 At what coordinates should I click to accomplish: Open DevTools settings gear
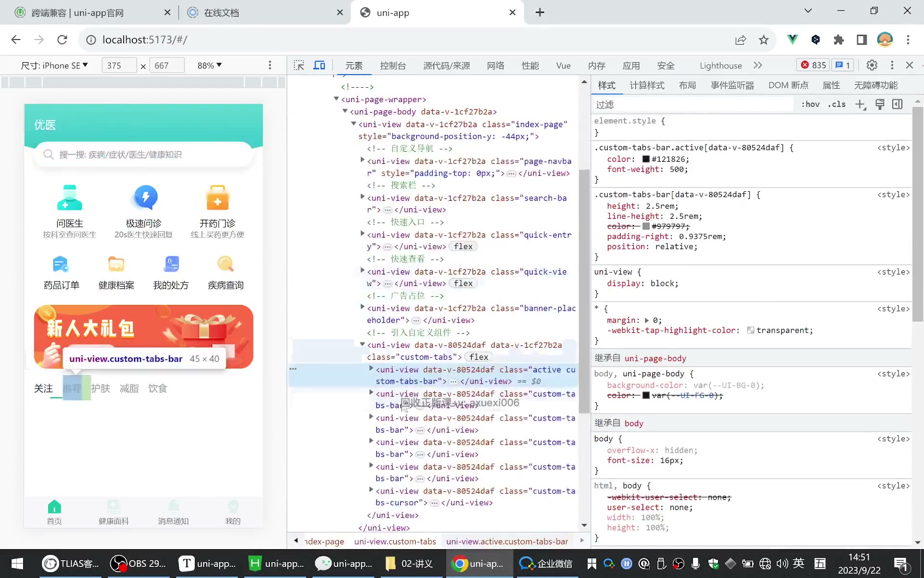click(x=872, y=65)
